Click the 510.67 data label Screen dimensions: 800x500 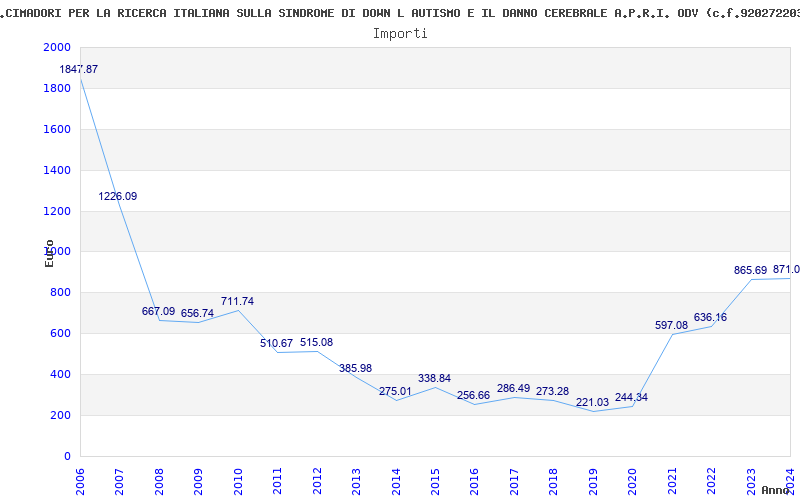click(277, 343)
